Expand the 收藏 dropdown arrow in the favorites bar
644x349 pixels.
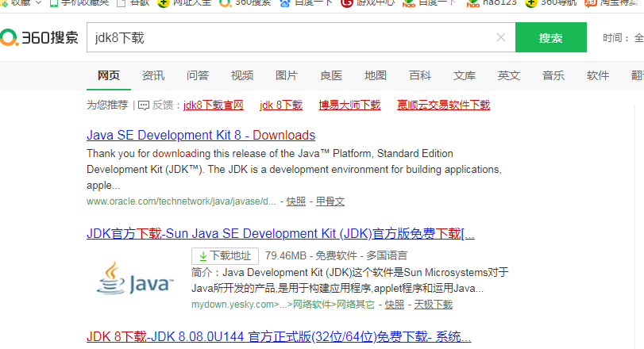[39, 3]
